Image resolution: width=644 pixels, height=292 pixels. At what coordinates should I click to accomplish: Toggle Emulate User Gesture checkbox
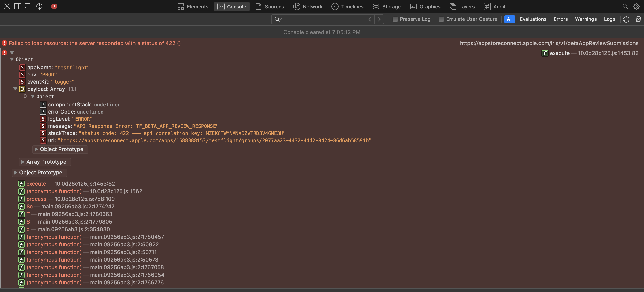(x=441, y=19)
